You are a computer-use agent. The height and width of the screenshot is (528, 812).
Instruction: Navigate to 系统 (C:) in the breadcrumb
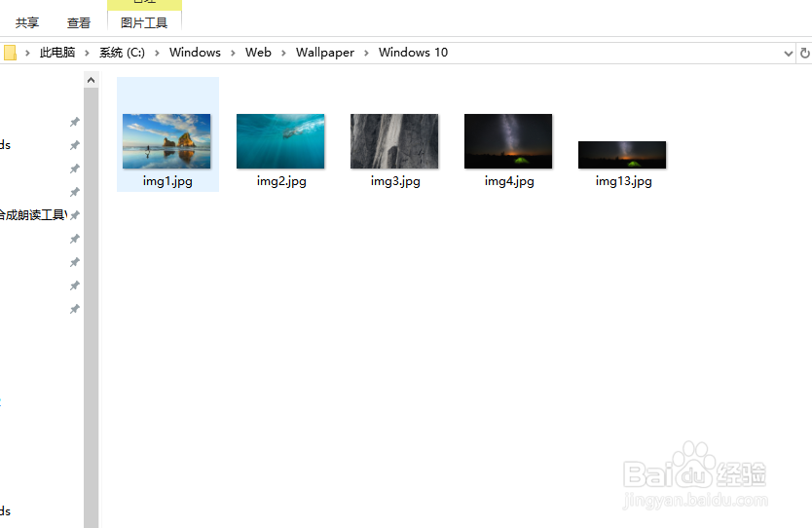(x=123, y=53)
